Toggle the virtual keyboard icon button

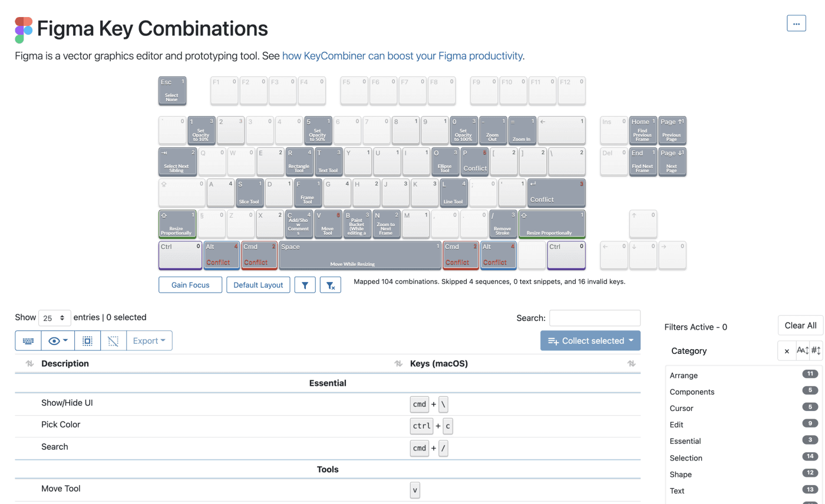(28, 340)
